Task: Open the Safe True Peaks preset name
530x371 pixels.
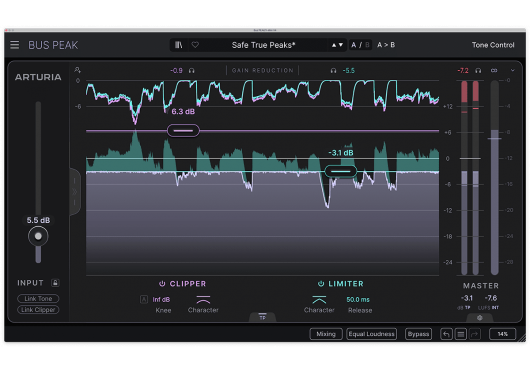Action: tap(263, 45)
